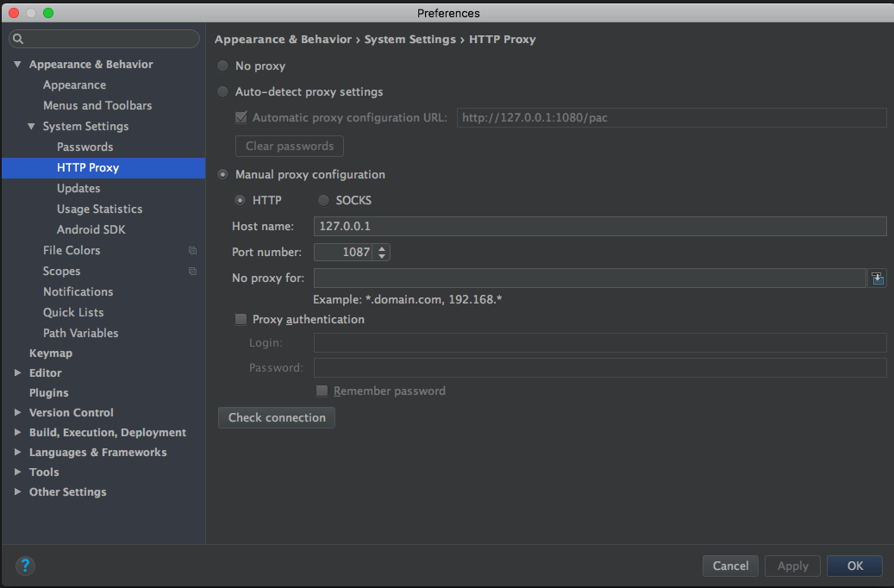
Task: Enable the Proxy authentication checkbox
Action: pos(241,319)
